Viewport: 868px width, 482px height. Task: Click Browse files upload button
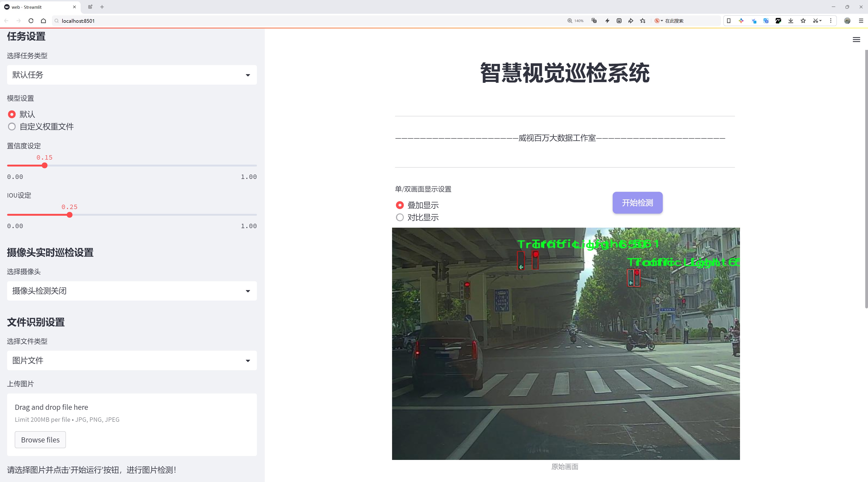click(40, 440)
